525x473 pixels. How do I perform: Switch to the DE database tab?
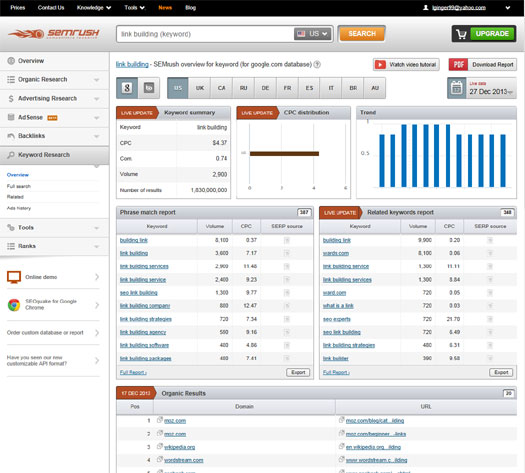tap(265, 88)
